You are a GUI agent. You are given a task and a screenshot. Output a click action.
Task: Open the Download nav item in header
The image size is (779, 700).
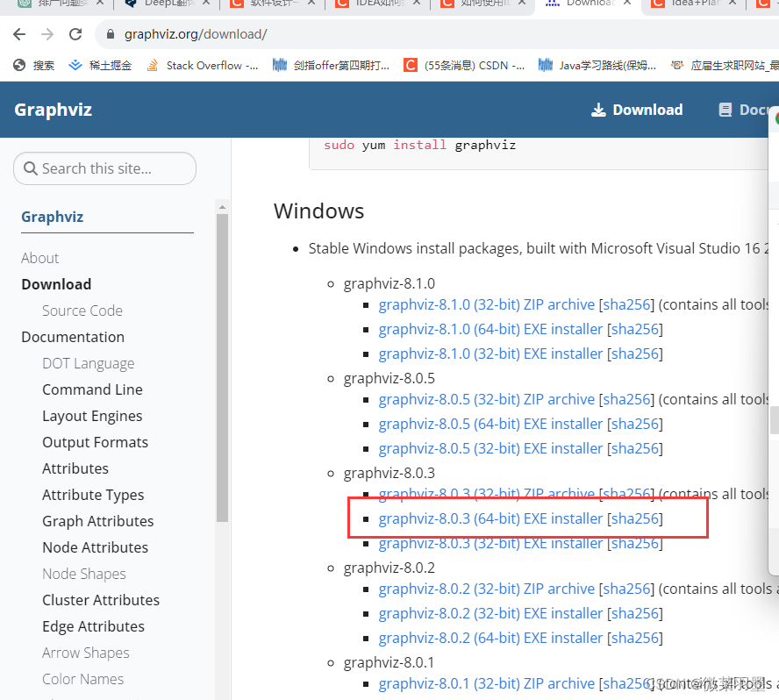637,110
